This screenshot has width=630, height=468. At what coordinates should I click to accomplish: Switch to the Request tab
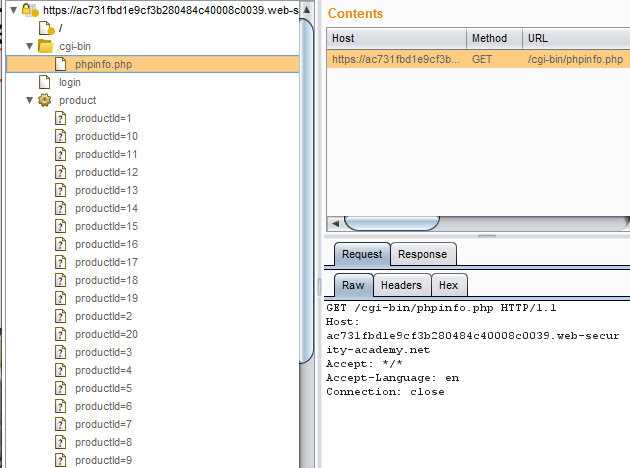point(362,254)
